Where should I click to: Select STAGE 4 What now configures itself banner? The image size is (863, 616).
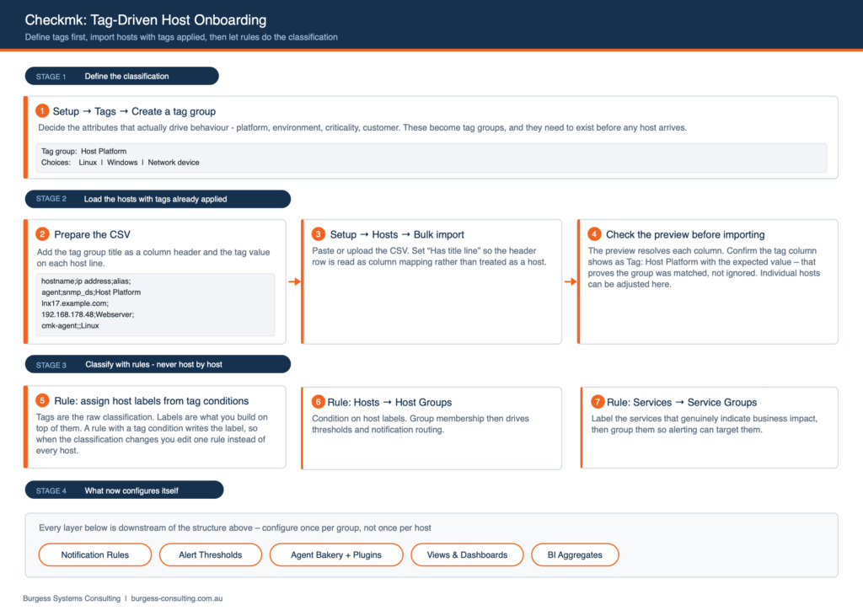[124, 490]
